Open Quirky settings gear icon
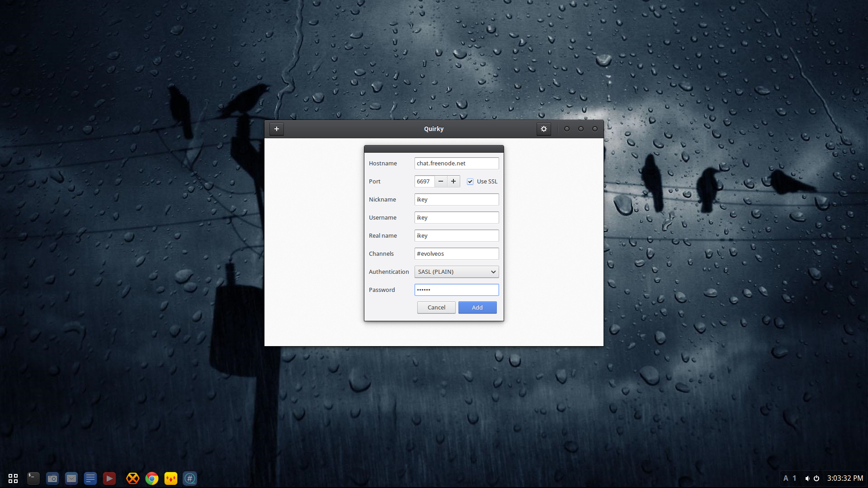Viewport: 868px width, 488px height. pyautogui.click(x=544, y=129)
